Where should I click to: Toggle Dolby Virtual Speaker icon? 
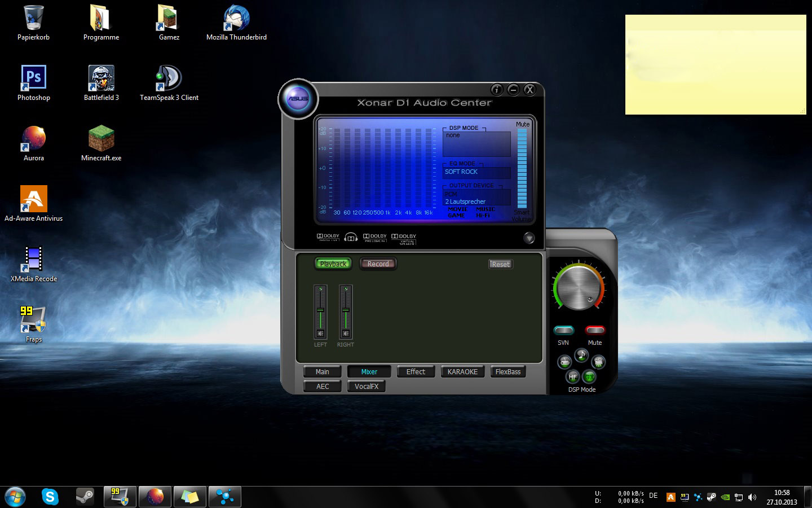(x=404, y=239)
